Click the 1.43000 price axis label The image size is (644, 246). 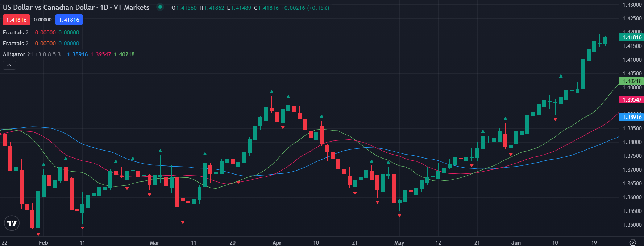[632, 5]
